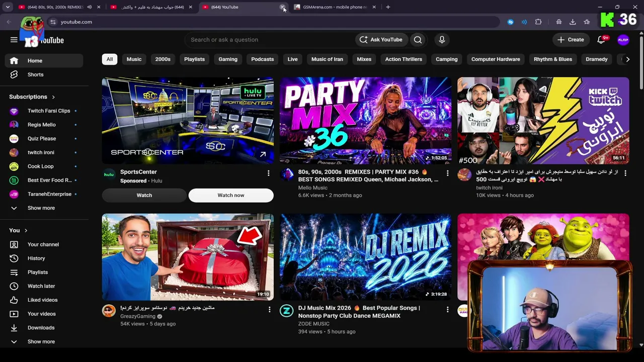Expand the Subscriptions section chevron
644x362 pixels.
[53, 97]
